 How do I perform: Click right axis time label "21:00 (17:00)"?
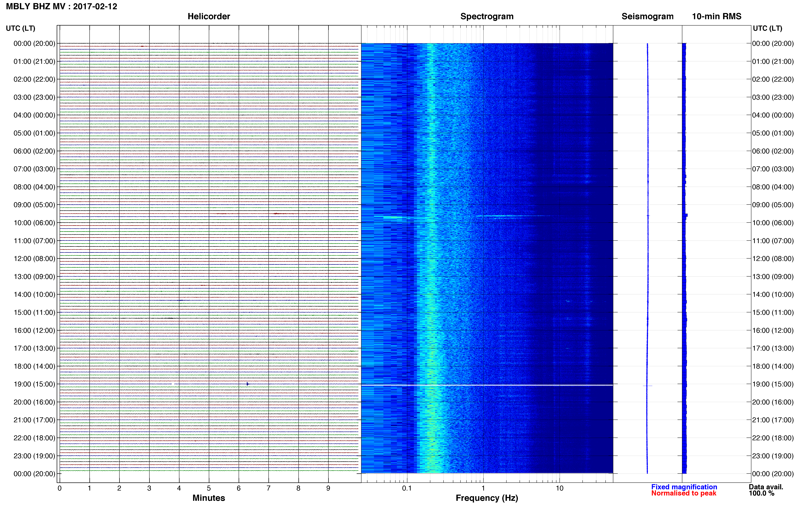pyautogui.click(x=773, y=420)
